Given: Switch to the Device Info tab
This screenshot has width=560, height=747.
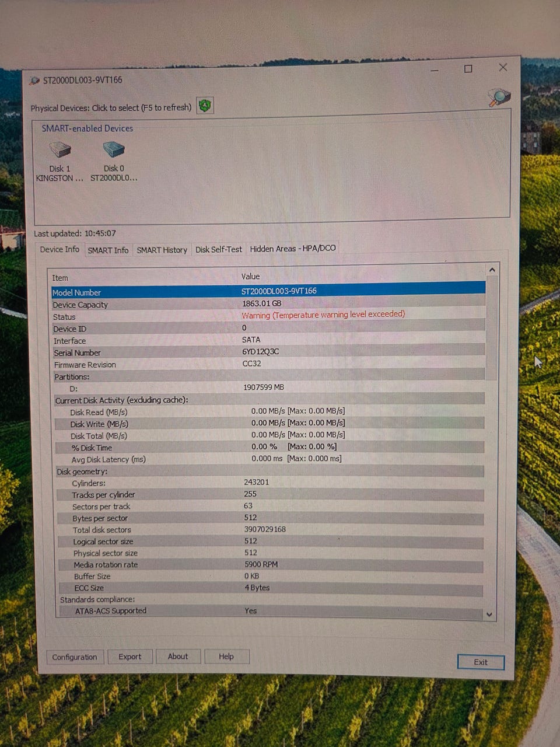Looking at the screenshot, I should point(60,249).
